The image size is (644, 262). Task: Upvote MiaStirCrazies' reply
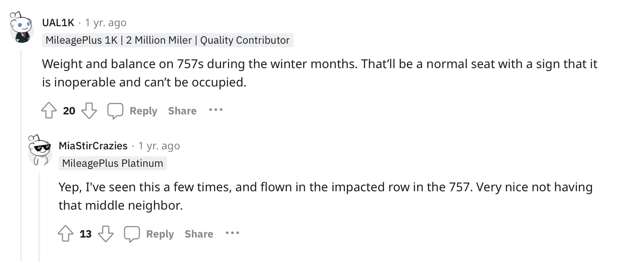(65, 234)
